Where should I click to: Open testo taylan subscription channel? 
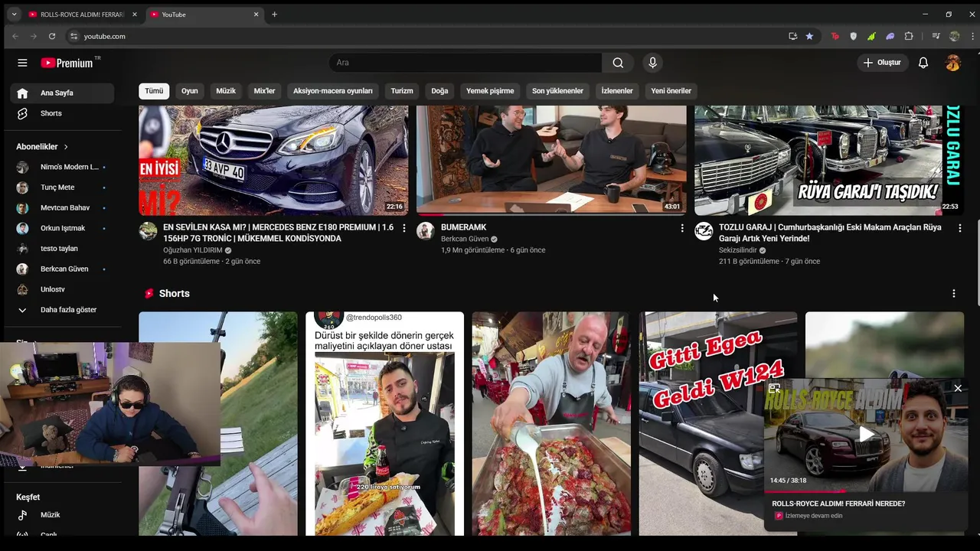coord(61,249)
